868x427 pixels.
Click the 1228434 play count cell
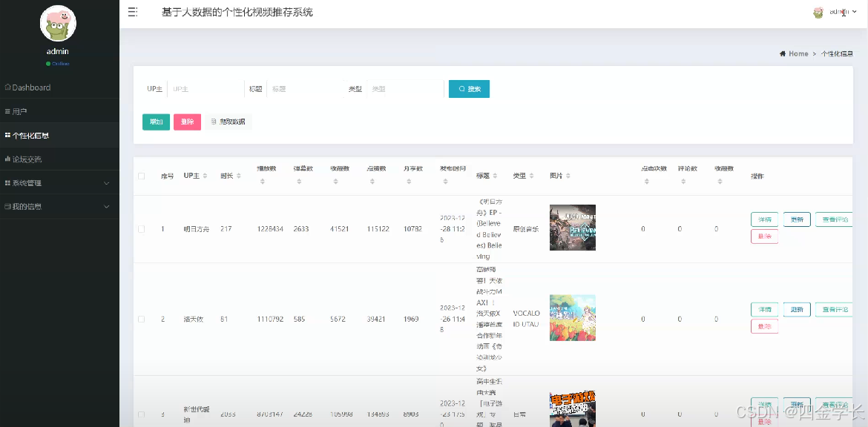(270, 228)
